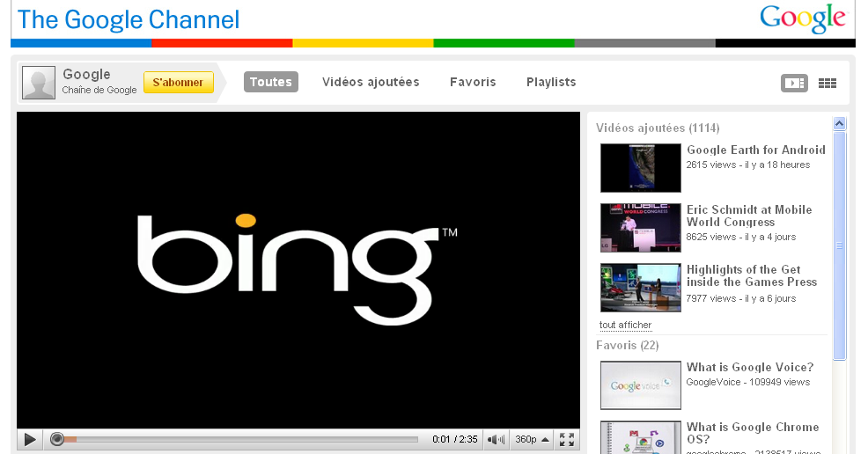
Task: Click the Chaîne de Google subtitle
Action: click(99, 90)
